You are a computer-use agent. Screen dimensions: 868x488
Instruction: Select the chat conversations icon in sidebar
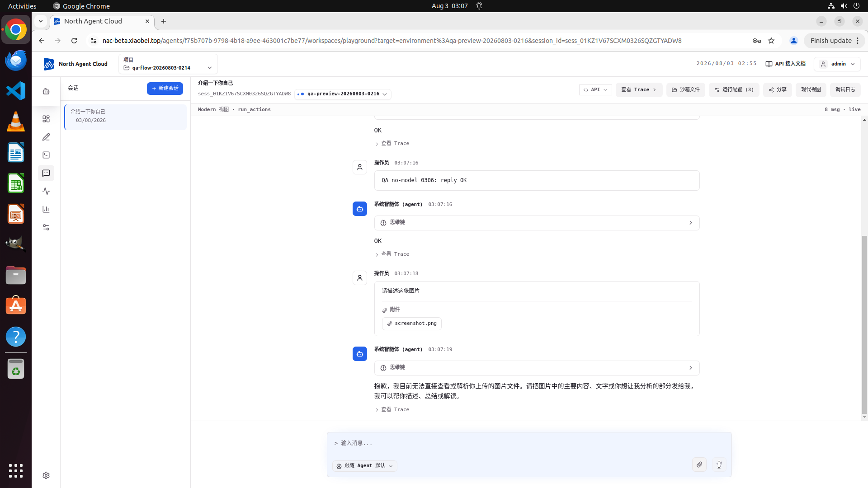(x=46, y=173)
